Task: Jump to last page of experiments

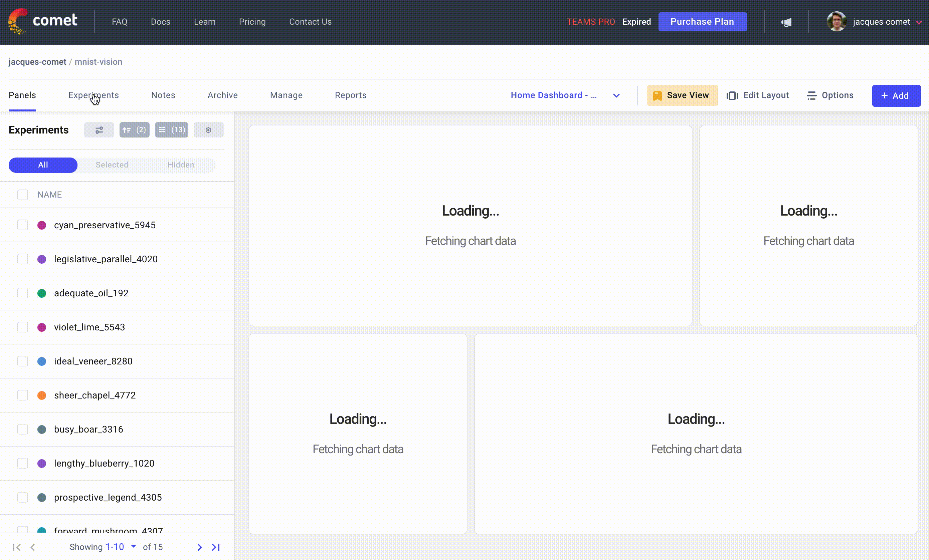Action: (216, 547)
